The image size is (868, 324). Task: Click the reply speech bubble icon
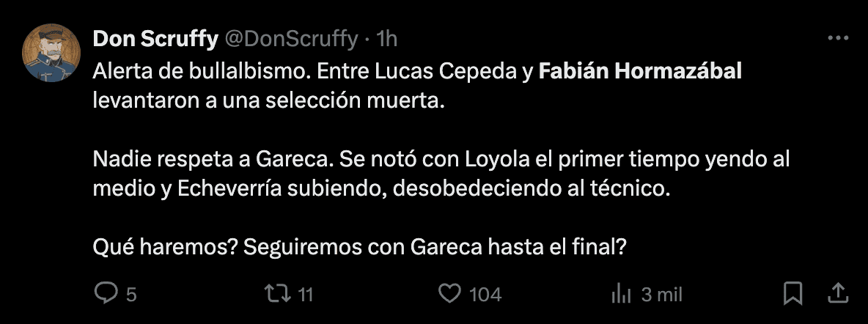[107, 294]
